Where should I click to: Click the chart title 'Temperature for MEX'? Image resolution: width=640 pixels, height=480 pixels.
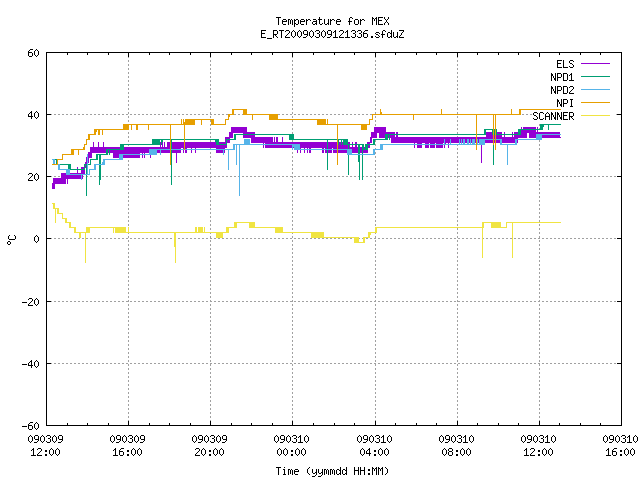[x=332, y=21]
